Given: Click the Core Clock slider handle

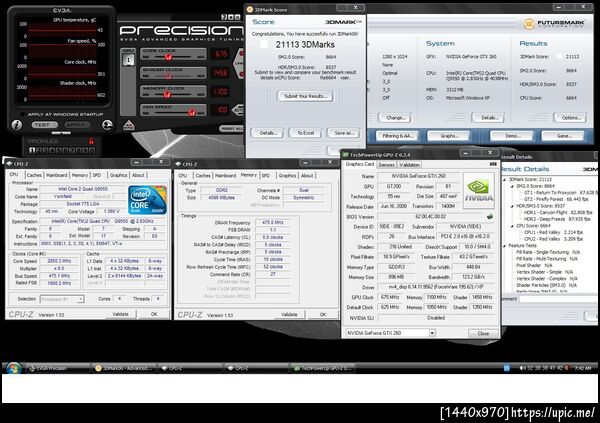Looking at the screenshot, I should pyautogui.click(x=168, y=57).
